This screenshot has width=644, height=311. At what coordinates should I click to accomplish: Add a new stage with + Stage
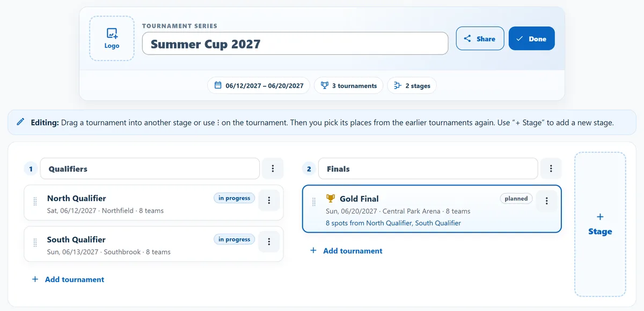(x=600, y=224)
